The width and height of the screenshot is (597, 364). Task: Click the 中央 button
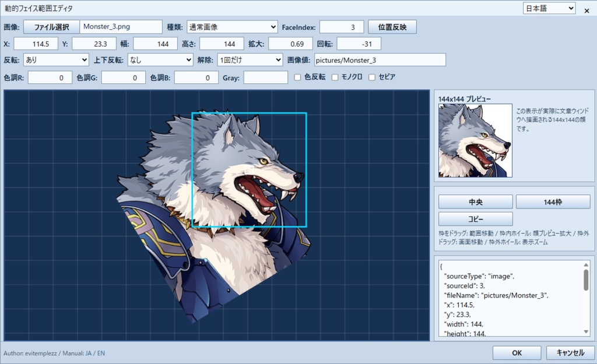pos(476,202)
